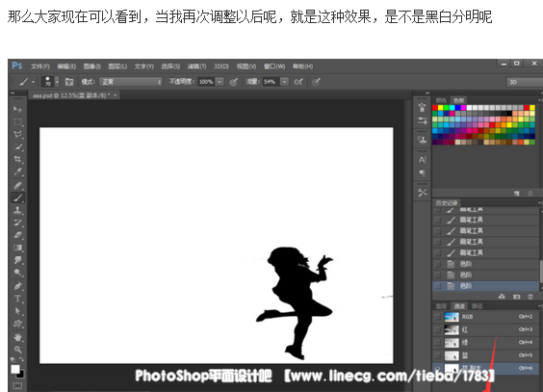The image size is (543, 392).
Task: Select the Path Selection tool
Action: tap(17, 311)
